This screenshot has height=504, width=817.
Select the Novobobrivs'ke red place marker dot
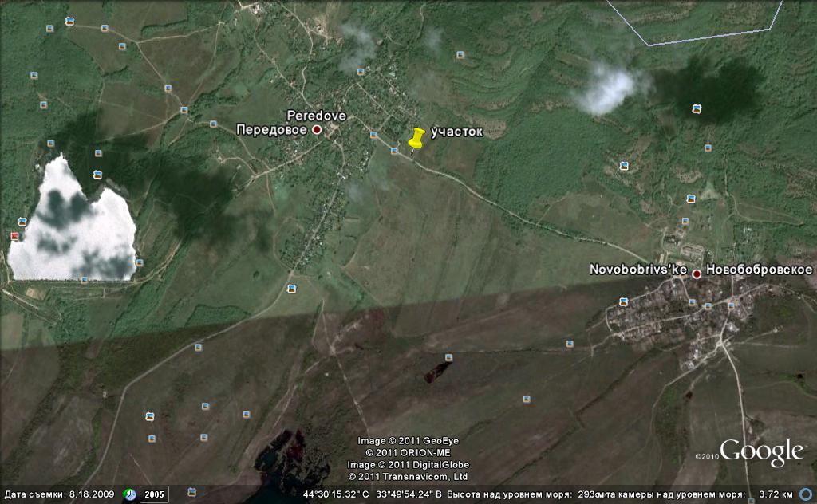tap(697, 274)
